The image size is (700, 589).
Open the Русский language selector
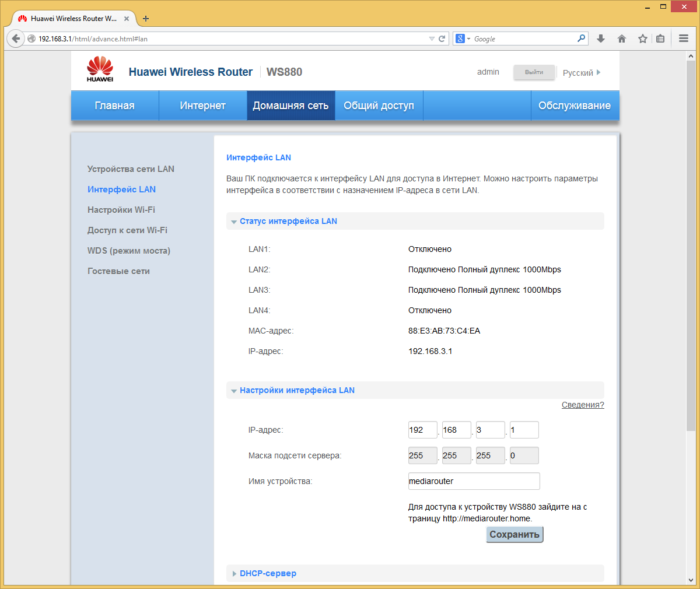coord(582,72)
